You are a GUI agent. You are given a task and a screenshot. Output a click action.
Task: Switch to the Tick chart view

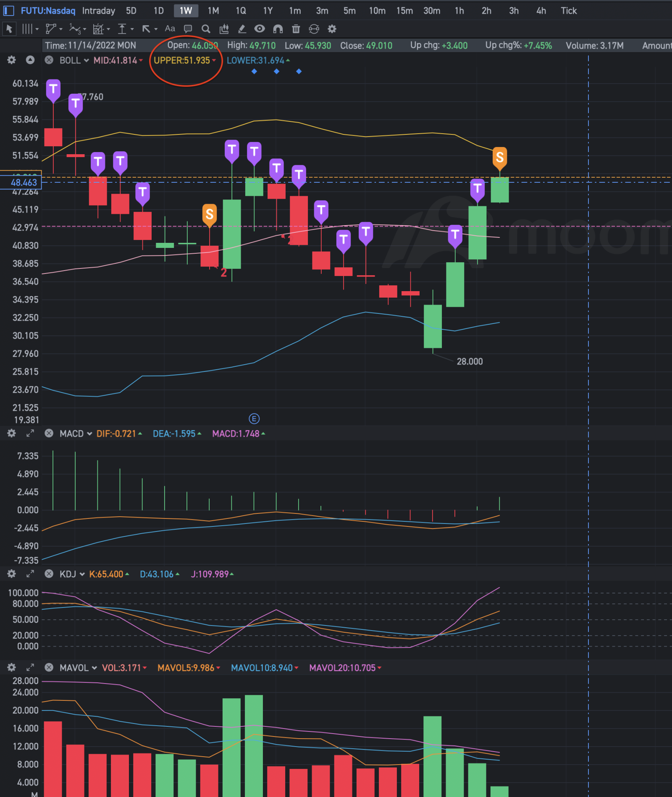tap(569, 11)
